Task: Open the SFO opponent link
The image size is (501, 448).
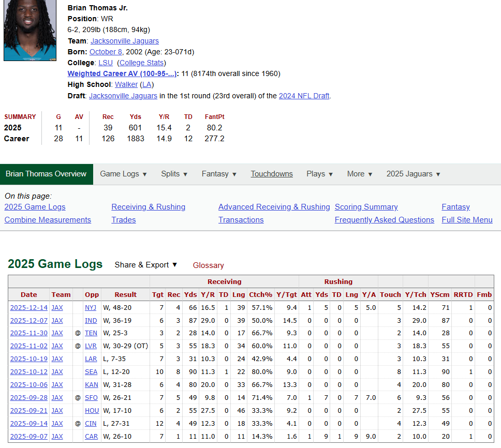Action: pos(91,398)
